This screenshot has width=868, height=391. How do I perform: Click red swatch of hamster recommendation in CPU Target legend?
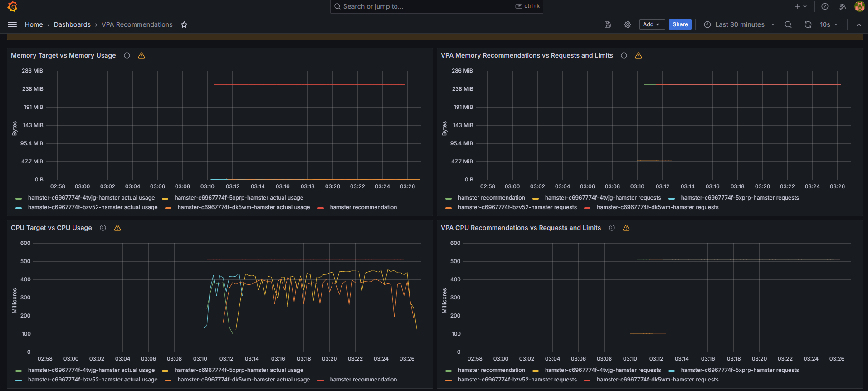321,381
